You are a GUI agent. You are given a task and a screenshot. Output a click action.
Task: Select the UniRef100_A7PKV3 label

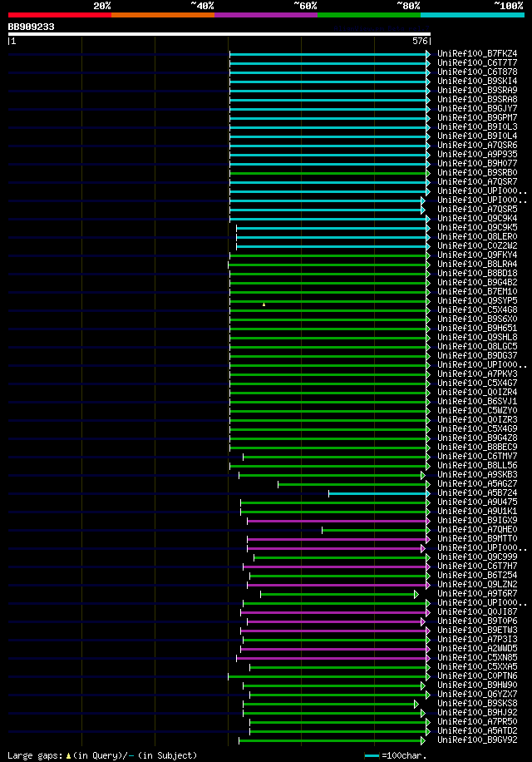coord(477,374)
